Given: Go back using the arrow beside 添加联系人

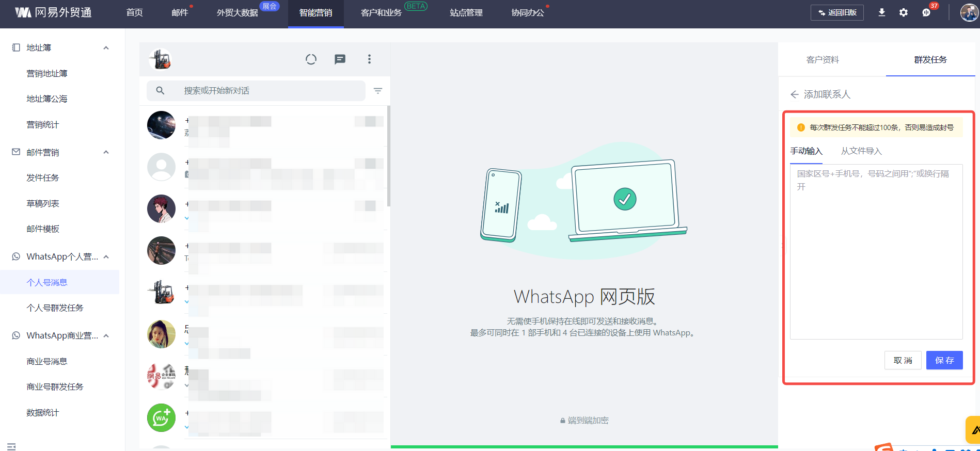Looking at the screenshot, I should 795,94.
